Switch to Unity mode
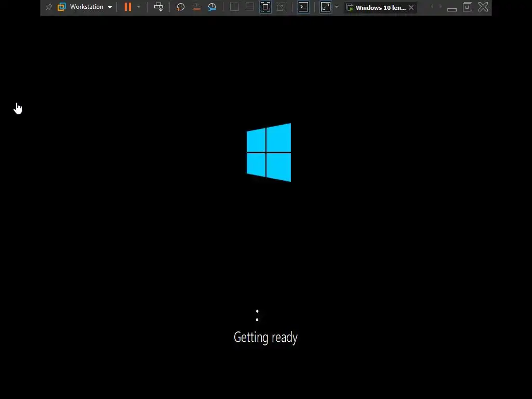This screenshot has width=532, height=399. 281,7
